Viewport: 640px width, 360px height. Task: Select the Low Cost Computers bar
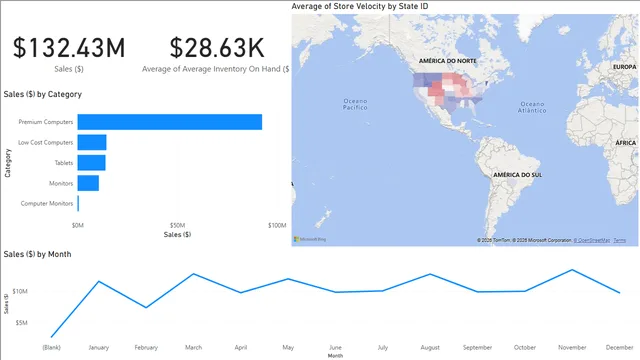pos(92,142)
